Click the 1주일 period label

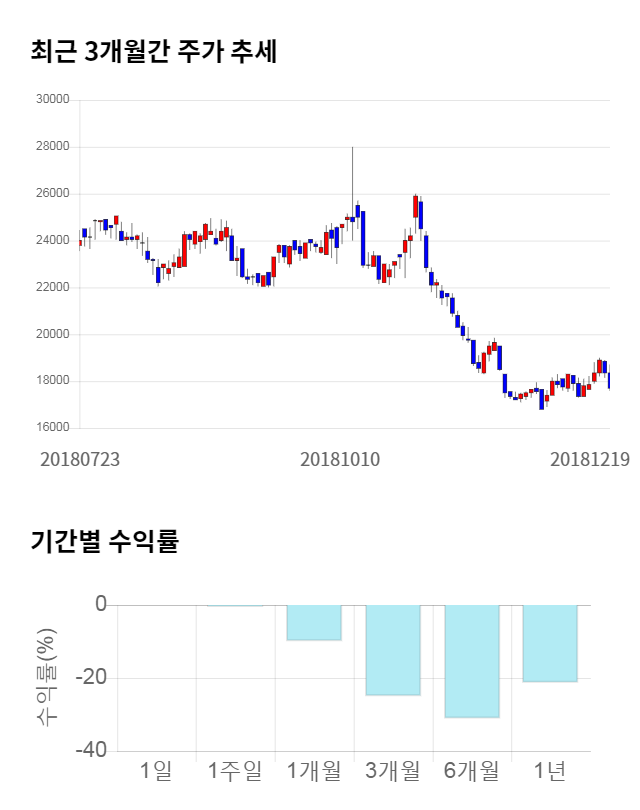pos(235,771)
